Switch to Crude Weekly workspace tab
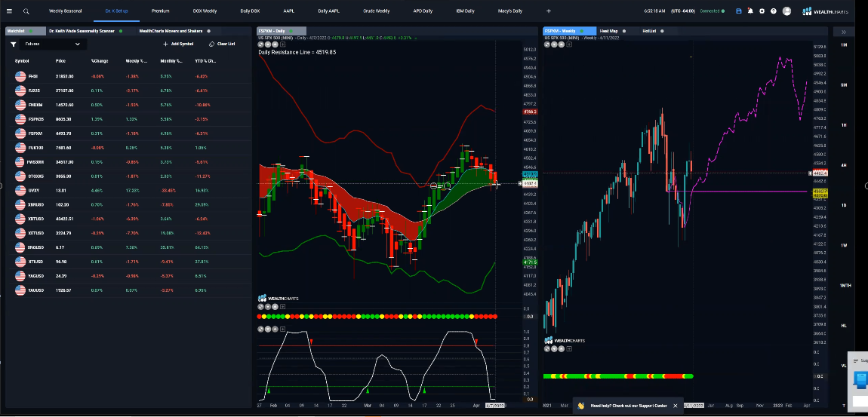 [377, 11]
